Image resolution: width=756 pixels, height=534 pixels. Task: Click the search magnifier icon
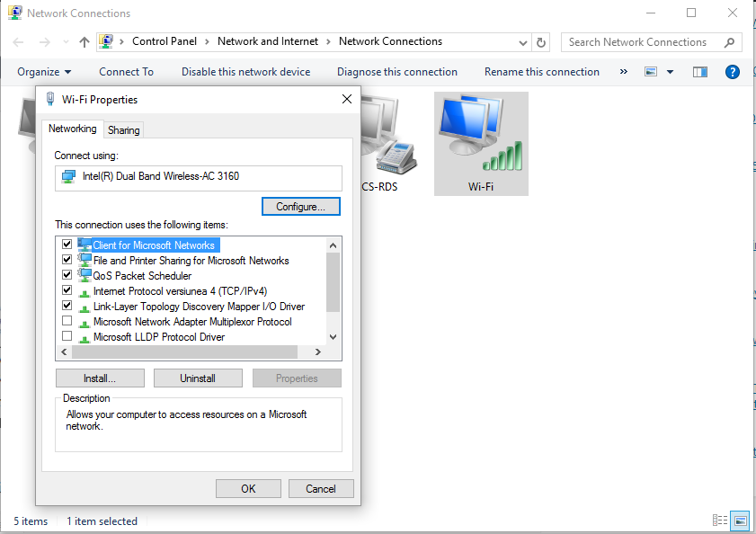(x=730, y=42)
